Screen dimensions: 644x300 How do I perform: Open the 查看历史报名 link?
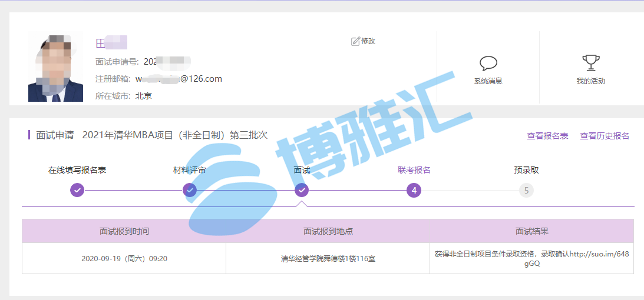tap(604, 136)
